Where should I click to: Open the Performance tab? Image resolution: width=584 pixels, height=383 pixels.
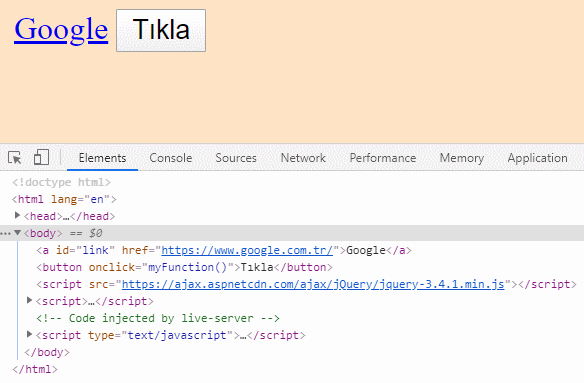[383, 158]
